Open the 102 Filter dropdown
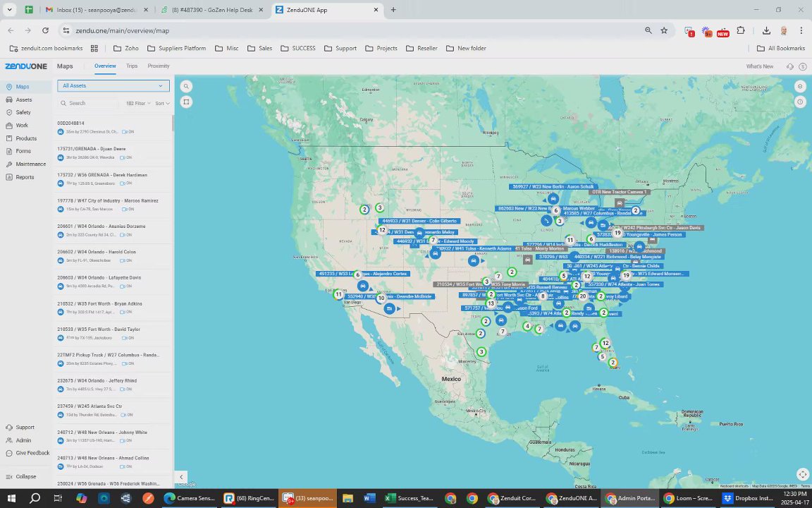The height and width of the screenshot is (508, 812). [x=138, y=104]
